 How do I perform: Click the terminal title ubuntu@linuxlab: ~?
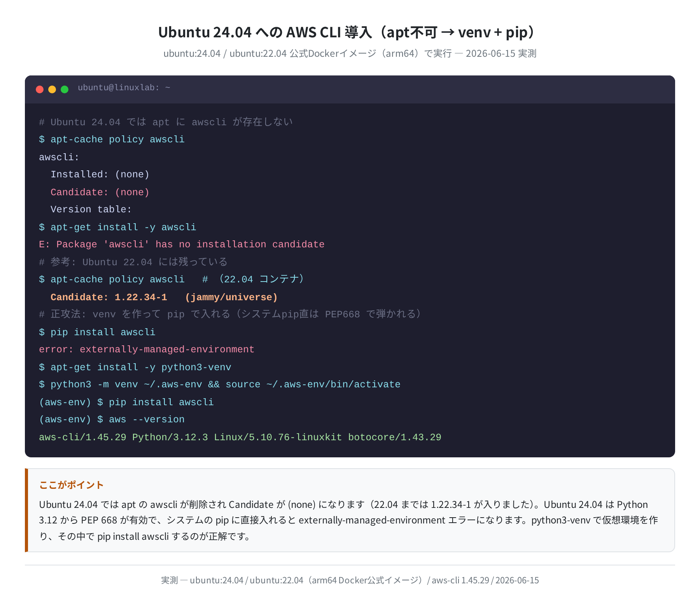tap(124, 87)
